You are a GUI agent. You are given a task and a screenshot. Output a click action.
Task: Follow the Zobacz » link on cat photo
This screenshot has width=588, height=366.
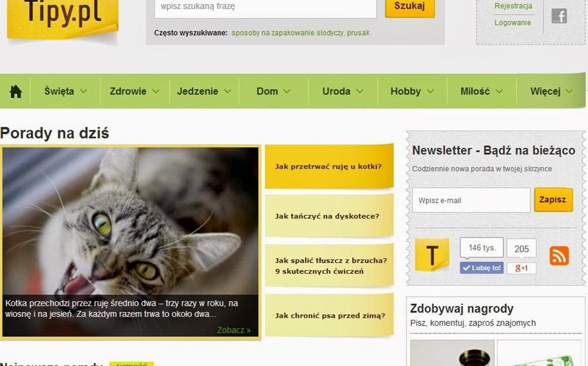[233, 330]
